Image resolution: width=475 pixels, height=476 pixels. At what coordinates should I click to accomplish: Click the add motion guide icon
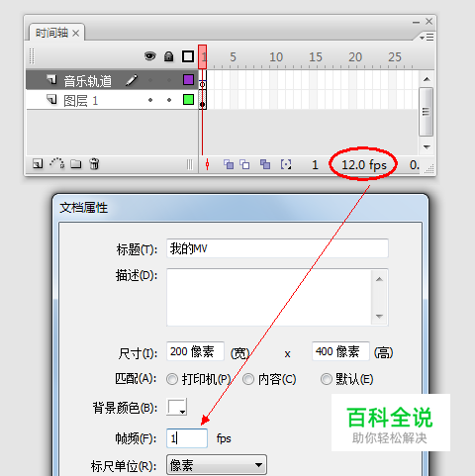point(57,163)
